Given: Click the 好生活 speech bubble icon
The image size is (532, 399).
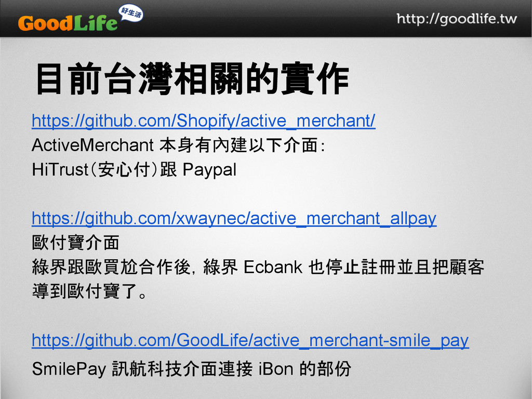Looking at the screenshot, I should 130,14.
